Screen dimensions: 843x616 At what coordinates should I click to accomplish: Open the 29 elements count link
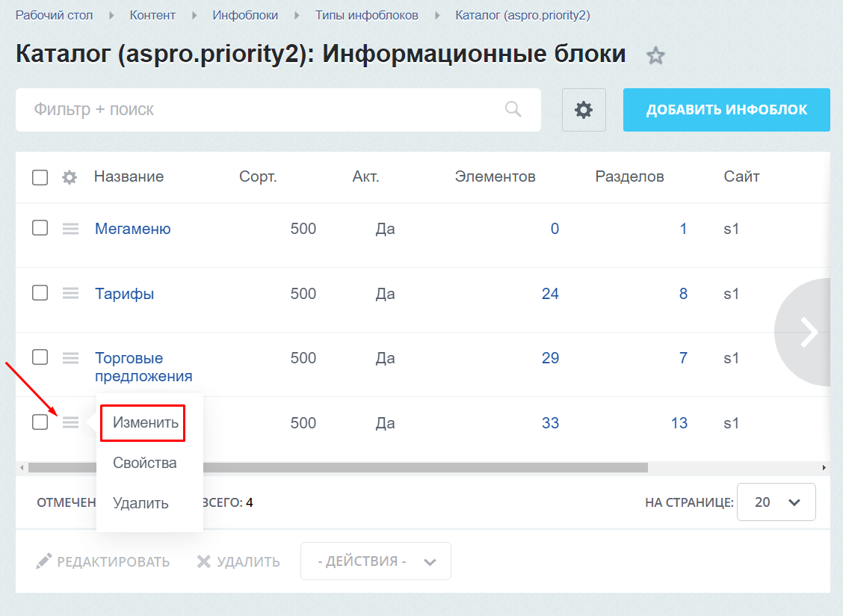click(x=550, y=358)
